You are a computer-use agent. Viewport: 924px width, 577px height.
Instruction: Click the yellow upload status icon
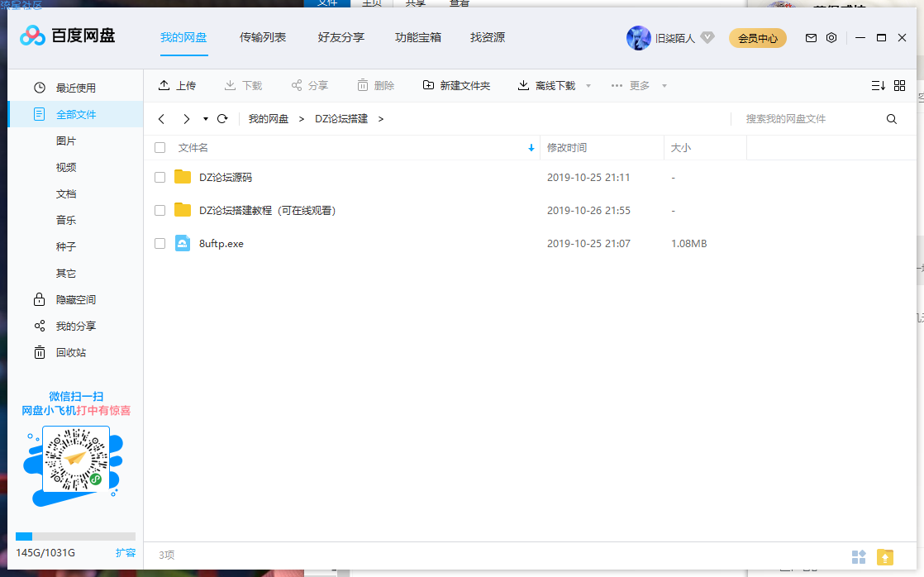(885, 557)
